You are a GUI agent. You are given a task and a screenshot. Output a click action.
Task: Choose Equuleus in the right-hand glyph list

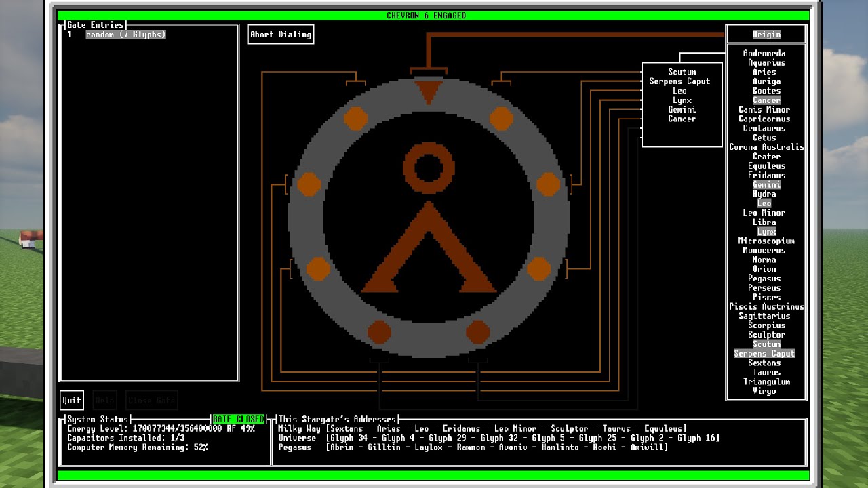coord(766,166)
